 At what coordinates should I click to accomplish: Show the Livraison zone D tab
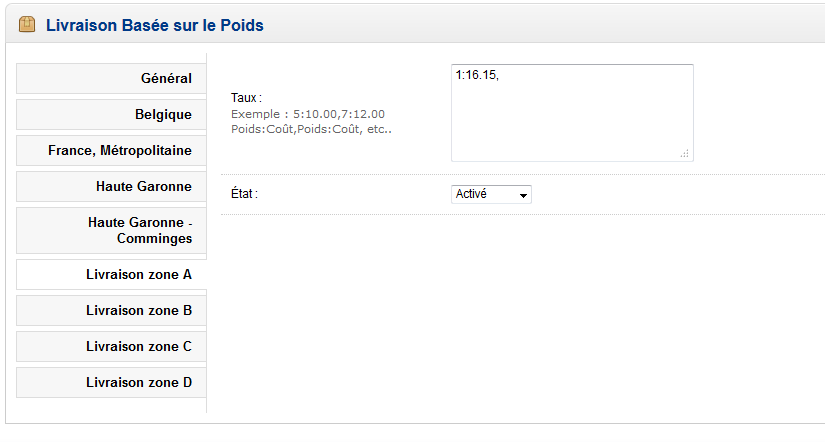139,382
